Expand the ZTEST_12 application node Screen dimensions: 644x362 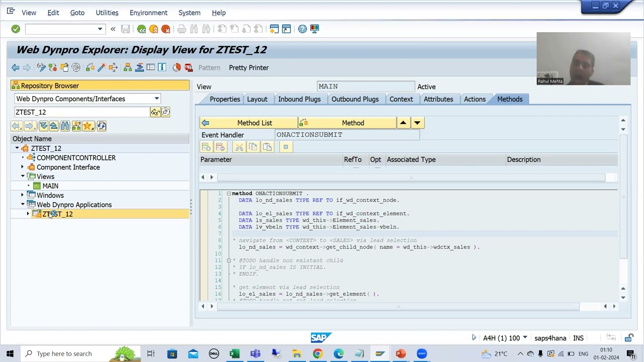(28, 214)
